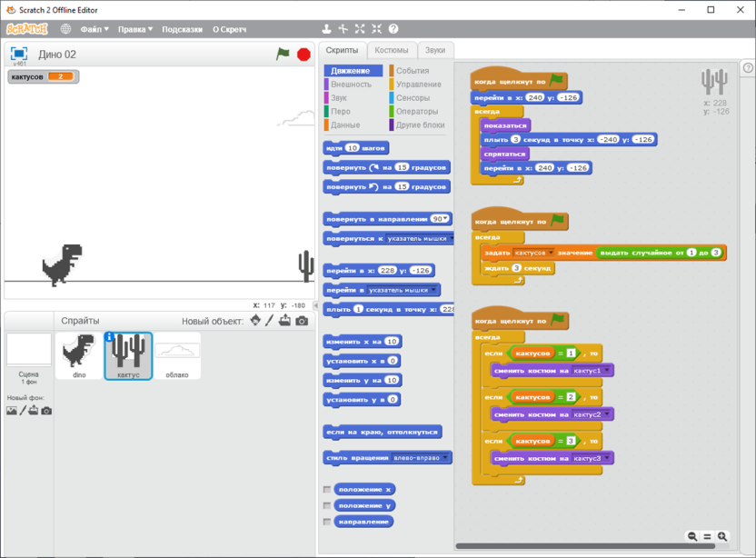The height and width of the screenshot is (558, 756).
Task: Reset the scripts area zoom to default
Action: coord(707,536)
